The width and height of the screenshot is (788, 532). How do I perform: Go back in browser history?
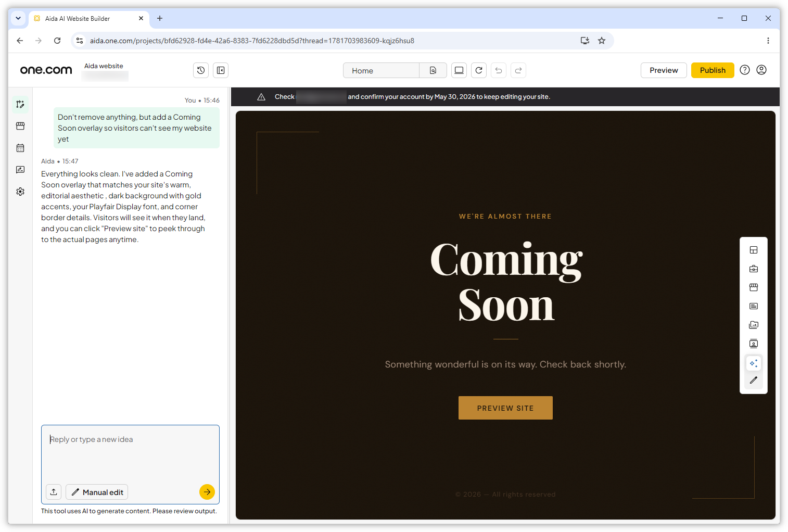pos(20,41)
